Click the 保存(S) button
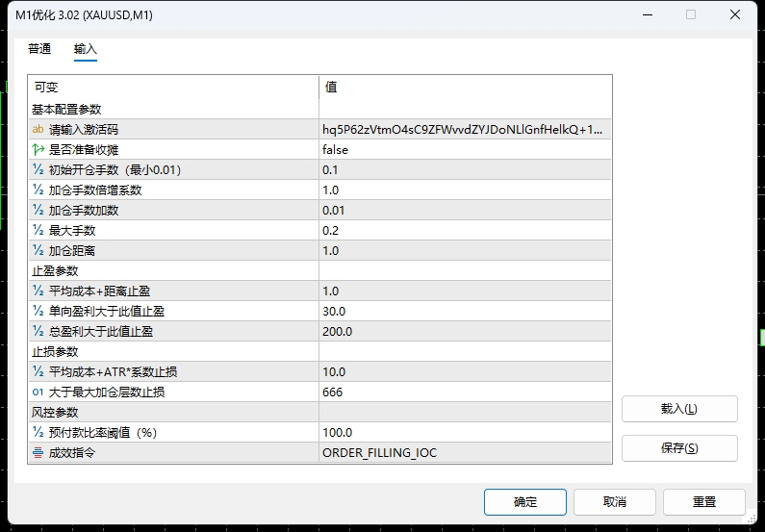Image resolution: width=765 pixels, height=532 pixels. pyautogui.click(x=679, y=448)
